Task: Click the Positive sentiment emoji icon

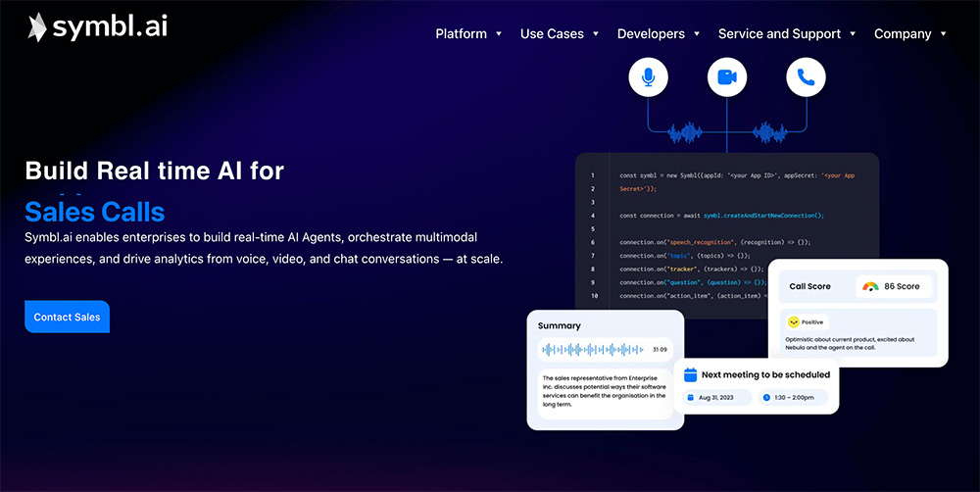Action: point(794,322)
